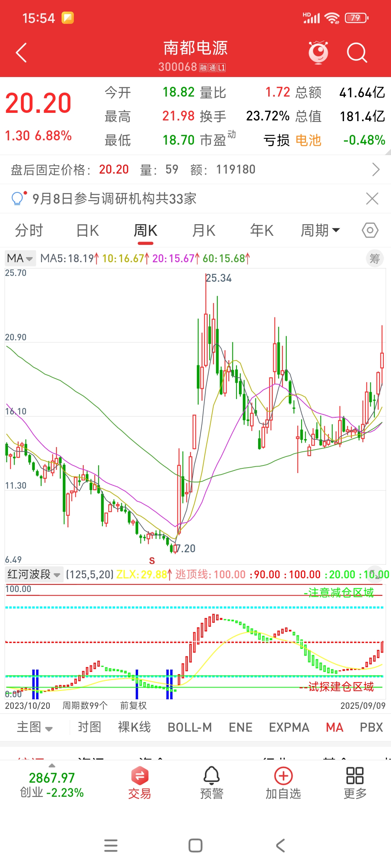Select PBX indicator

(371, 727)
